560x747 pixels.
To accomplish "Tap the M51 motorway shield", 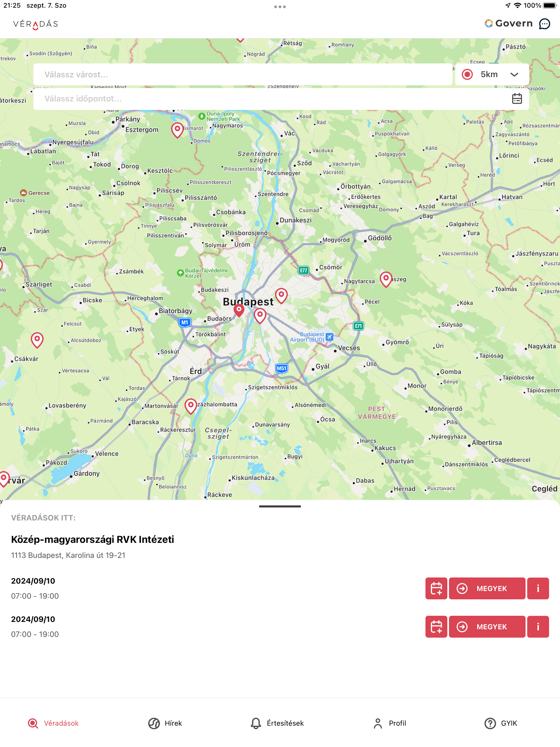I will pos(281,368).
